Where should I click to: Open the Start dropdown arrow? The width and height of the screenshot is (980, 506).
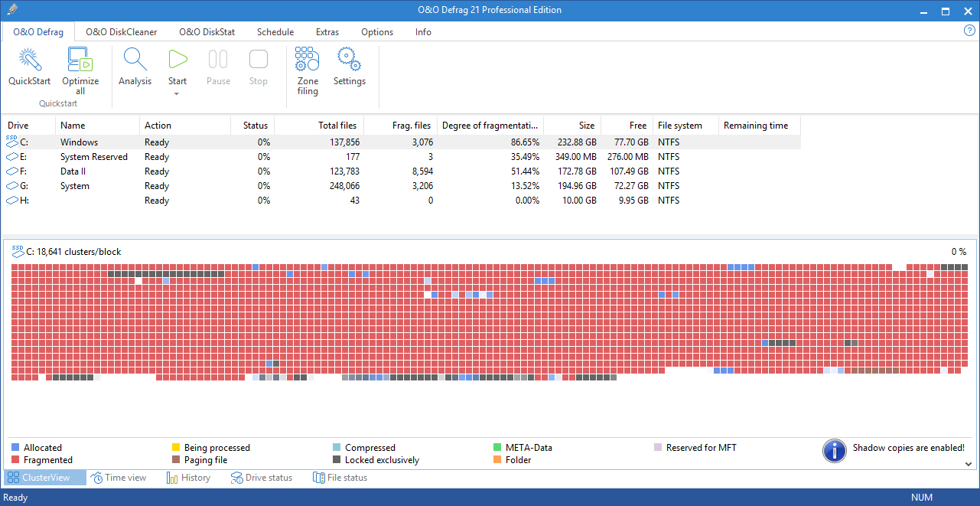(x=177, y=94)
